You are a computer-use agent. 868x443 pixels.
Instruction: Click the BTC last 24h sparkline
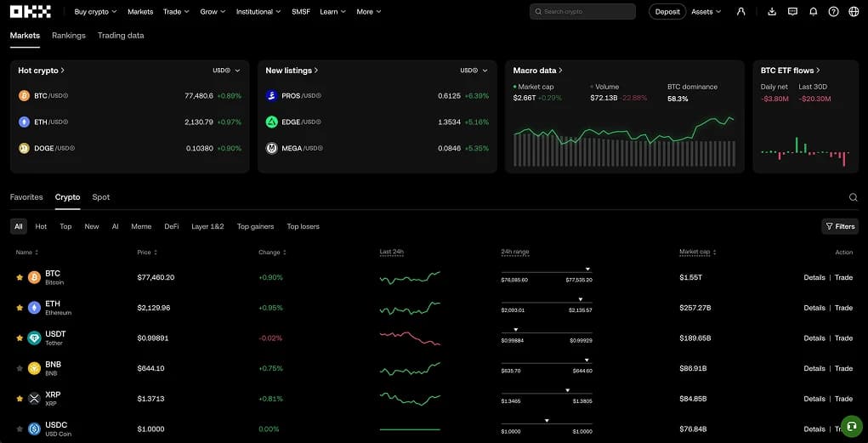(x=411, y=277)
